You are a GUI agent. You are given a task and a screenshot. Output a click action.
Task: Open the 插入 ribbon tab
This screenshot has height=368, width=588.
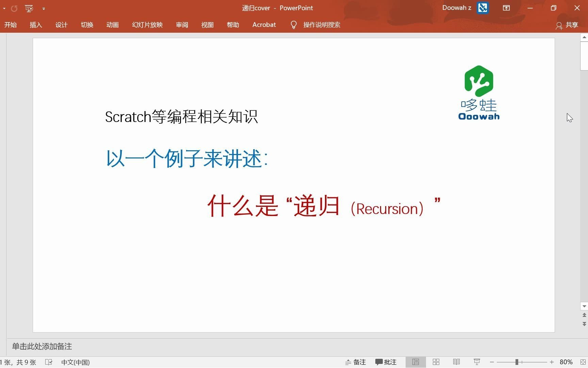[36, 25]
